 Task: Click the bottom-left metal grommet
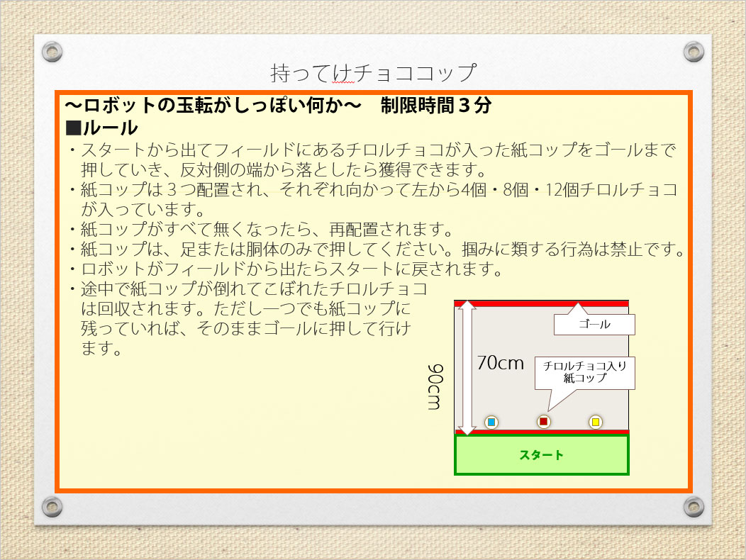click(50, 506)
